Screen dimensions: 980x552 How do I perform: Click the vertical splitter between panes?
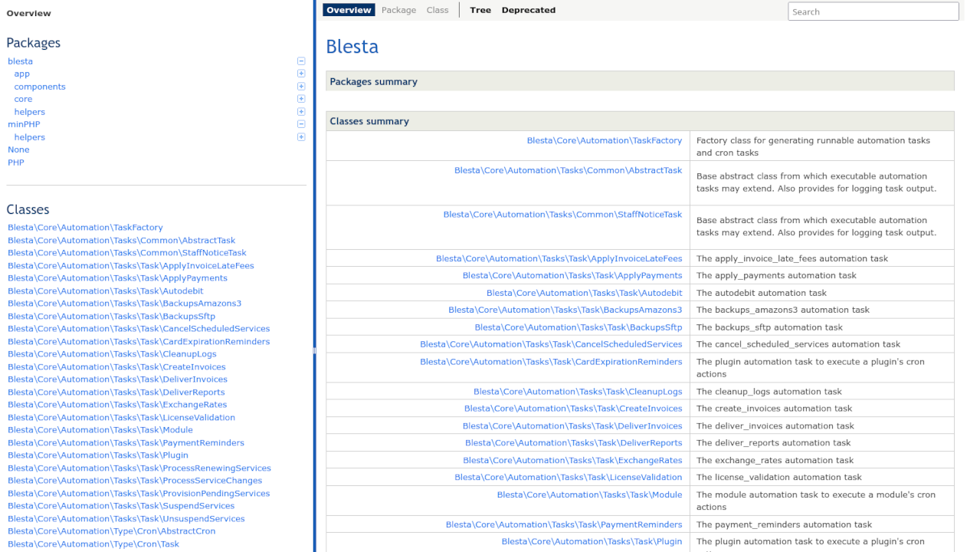point(314,350)
